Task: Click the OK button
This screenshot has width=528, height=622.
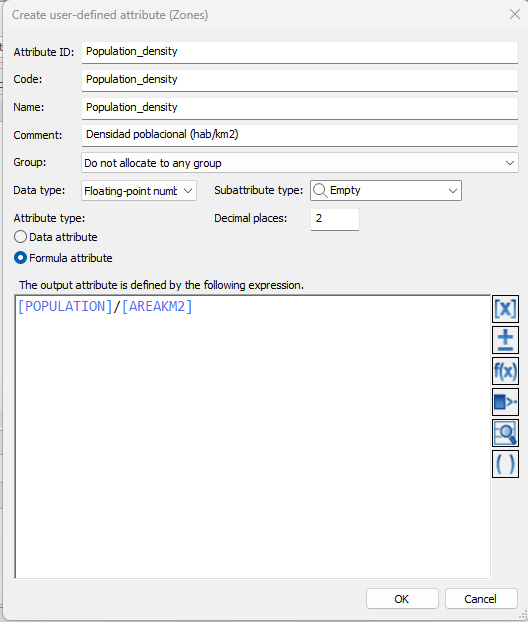Action: [402, 599]
